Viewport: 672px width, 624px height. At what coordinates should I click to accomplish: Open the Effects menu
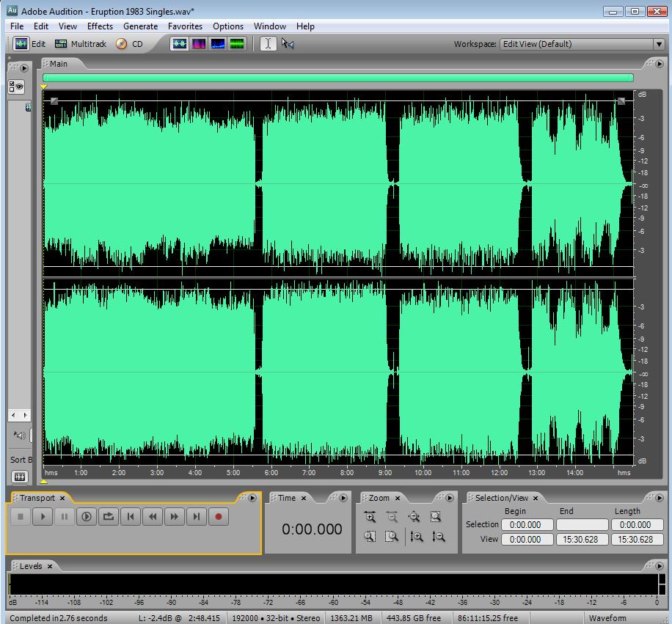click(100, 26)
